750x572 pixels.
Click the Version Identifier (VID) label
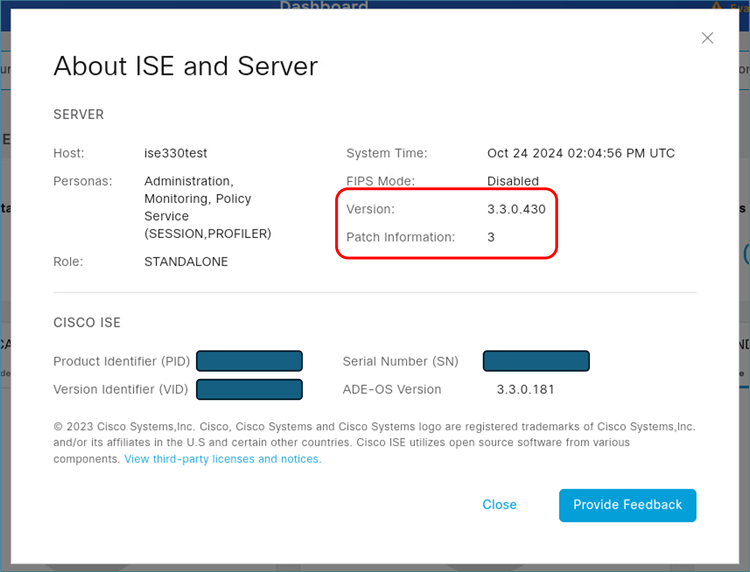[x=121, y=389]
